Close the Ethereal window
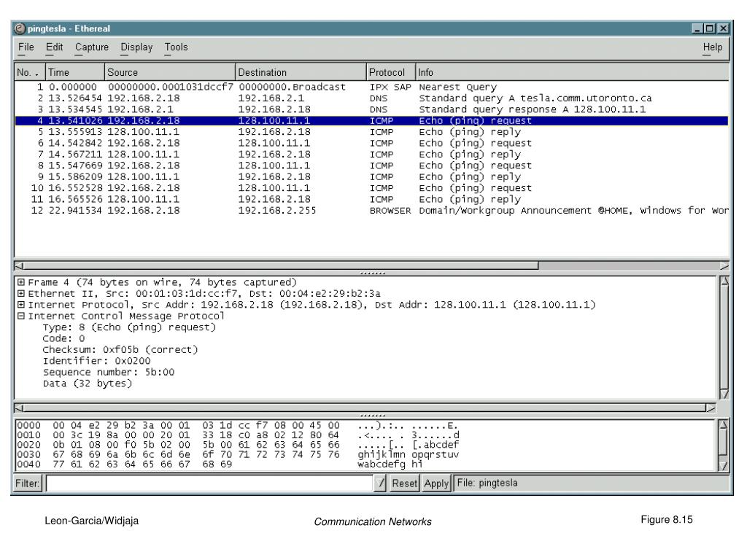Screen dimensions: 747x560 tap(723, 28)
